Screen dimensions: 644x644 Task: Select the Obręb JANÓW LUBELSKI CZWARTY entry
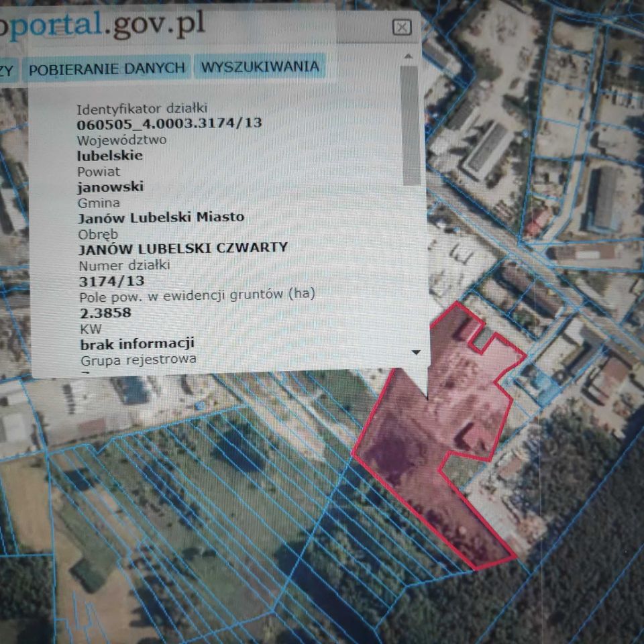[184, 247]
